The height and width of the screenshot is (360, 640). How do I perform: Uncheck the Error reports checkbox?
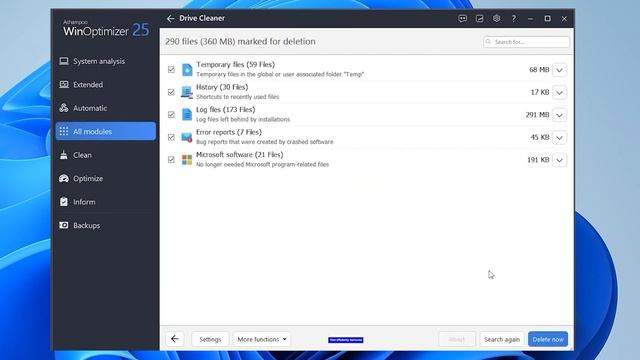coord(171,137)
